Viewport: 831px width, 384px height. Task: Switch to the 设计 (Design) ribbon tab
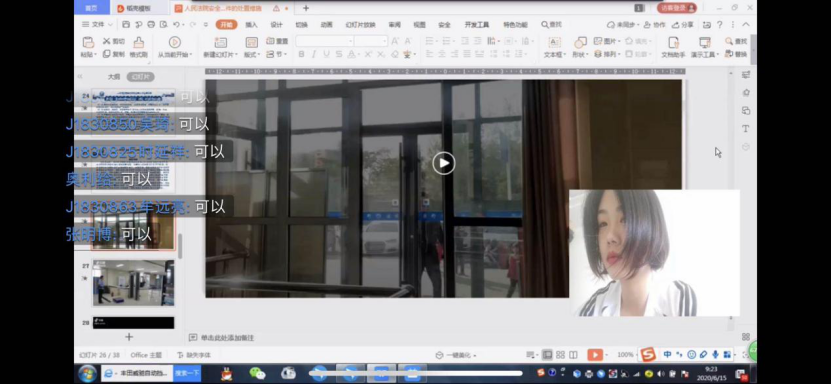[x=277, y=25]
